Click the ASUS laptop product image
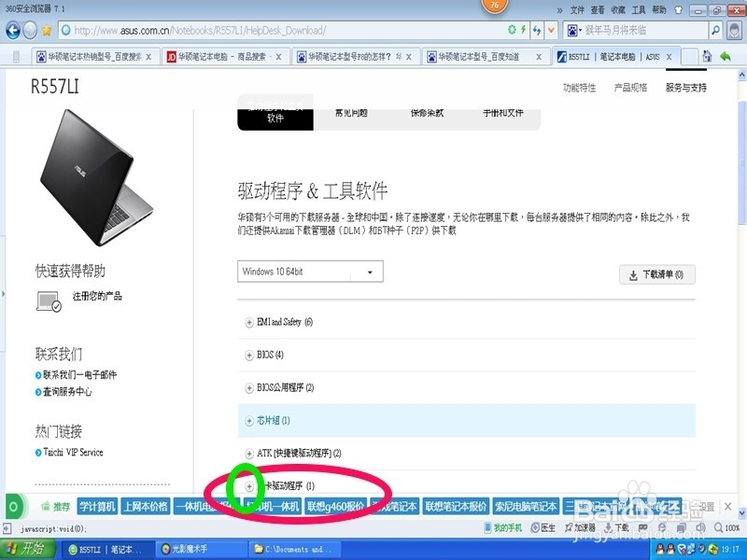Screen dimensions: 747x560 [x=97, y=177]
